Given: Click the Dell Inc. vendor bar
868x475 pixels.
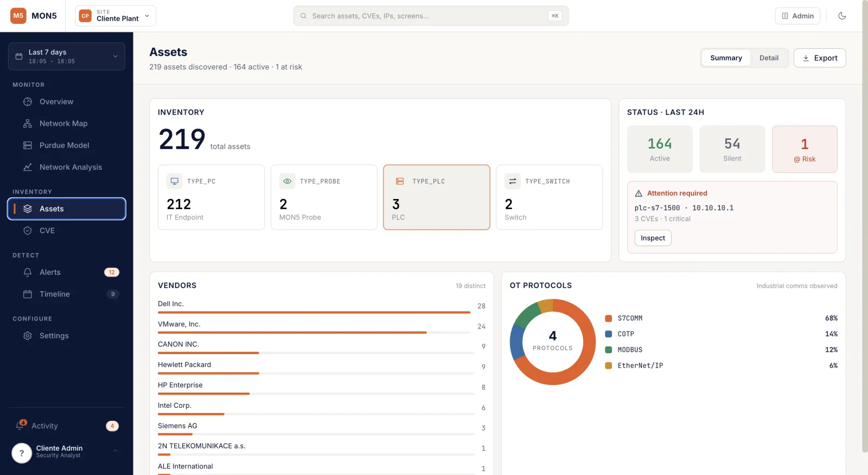Looking at the screenshot, I should (314, 312).
